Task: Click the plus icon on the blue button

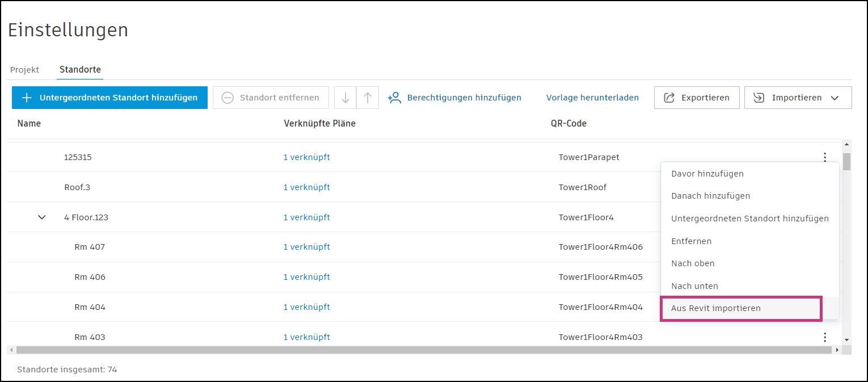Action: tap(26, 98)
